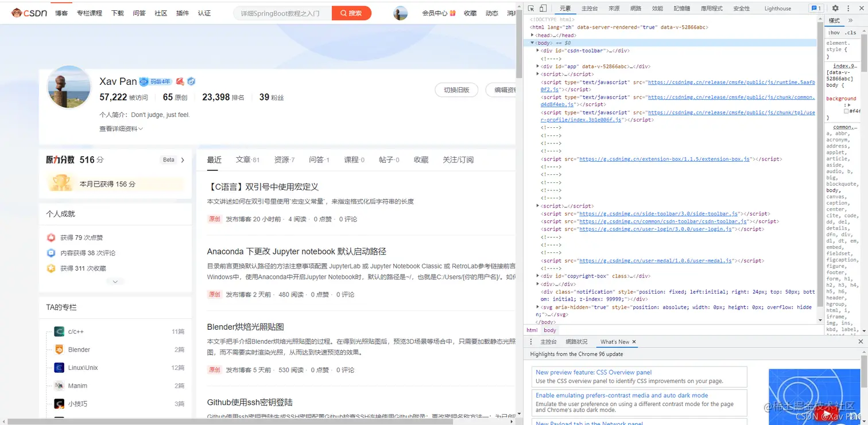The width and height of the screenshot is (868, 425).
Task: Select the 资源 profile tab
Action: tap(284, 160)
